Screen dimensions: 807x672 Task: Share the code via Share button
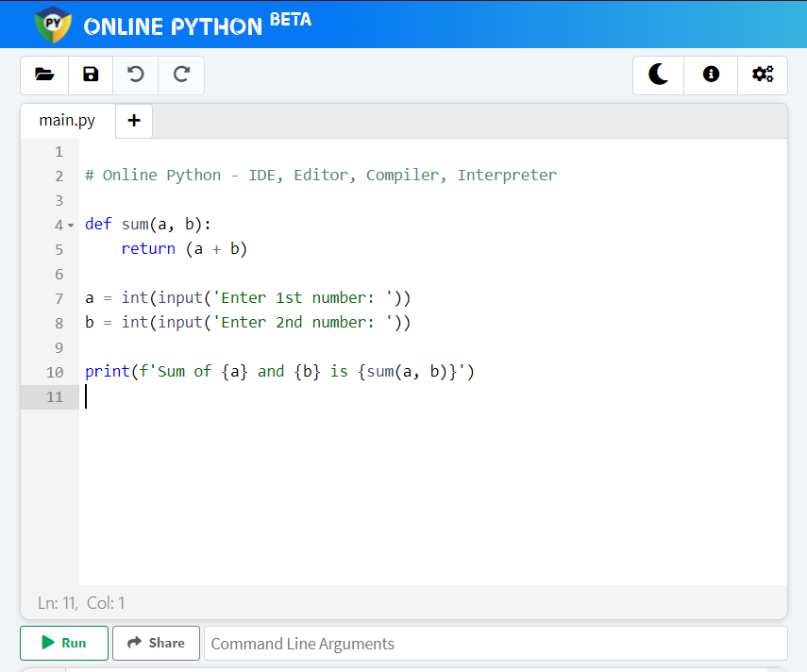point(156,643)
